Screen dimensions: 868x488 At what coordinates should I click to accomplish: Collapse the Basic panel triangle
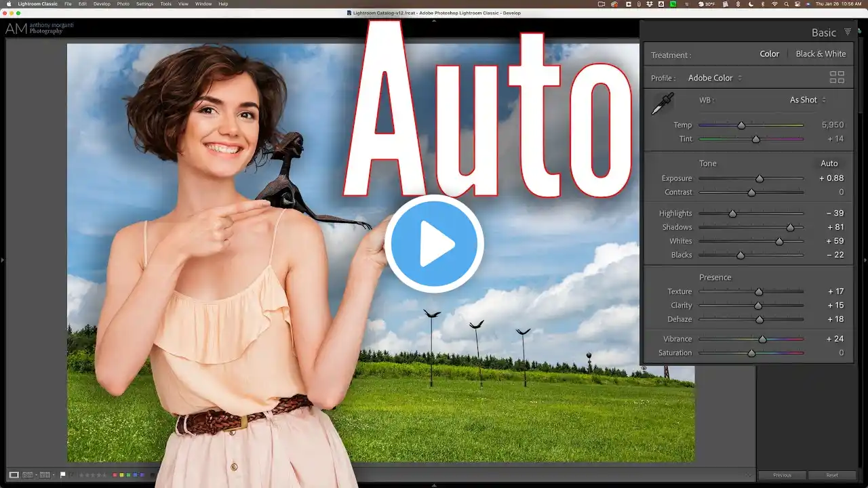click(x=848, y=33)
